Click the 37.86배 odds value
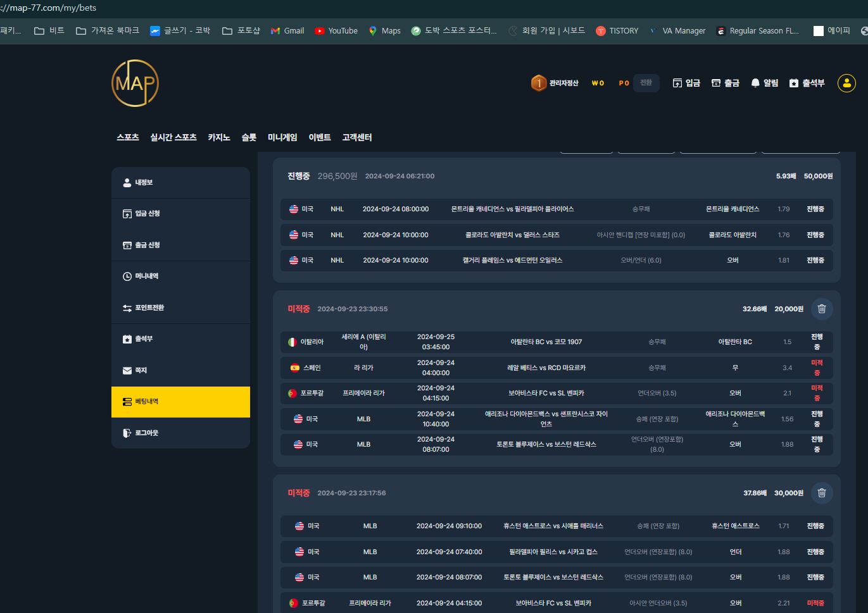This screenshot has width=868, height=613. [755, 493]
